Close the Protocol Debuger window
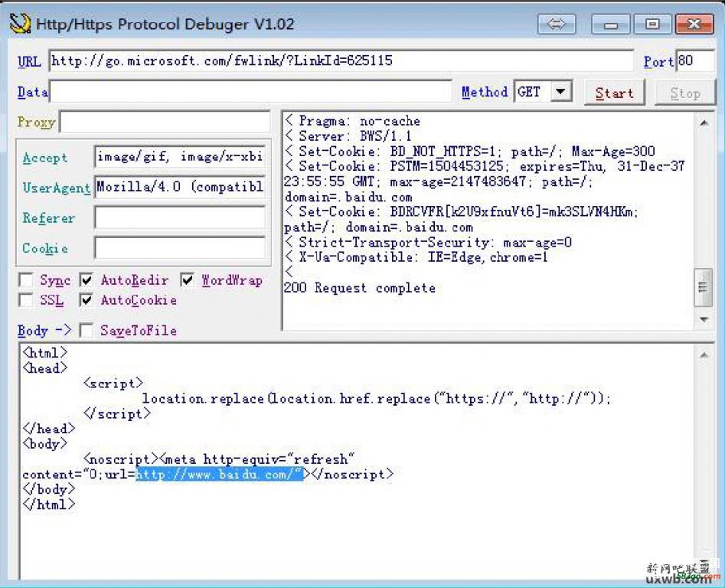 pyautogui.click(x=694, y=24)
